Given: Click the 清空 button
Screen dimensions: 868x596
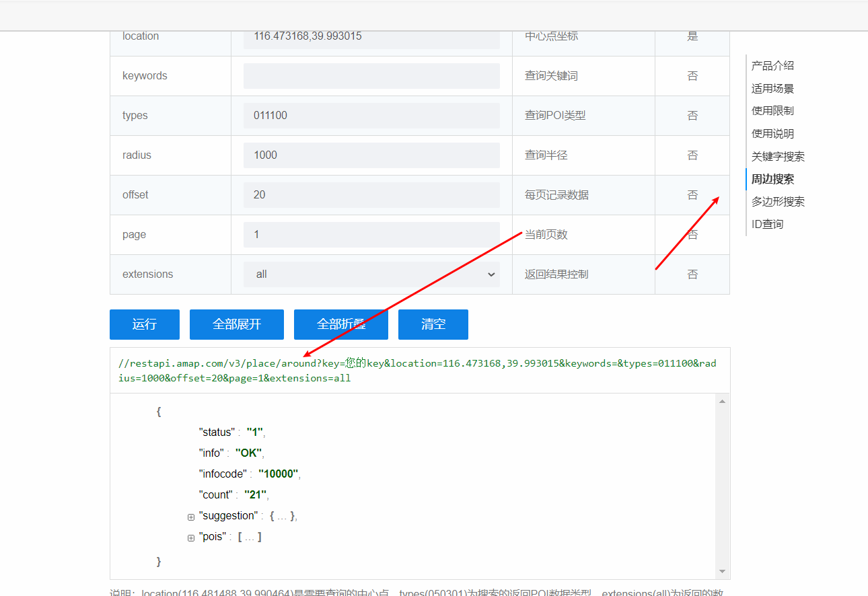Looking at the screenshot, I should coord(433,324).
